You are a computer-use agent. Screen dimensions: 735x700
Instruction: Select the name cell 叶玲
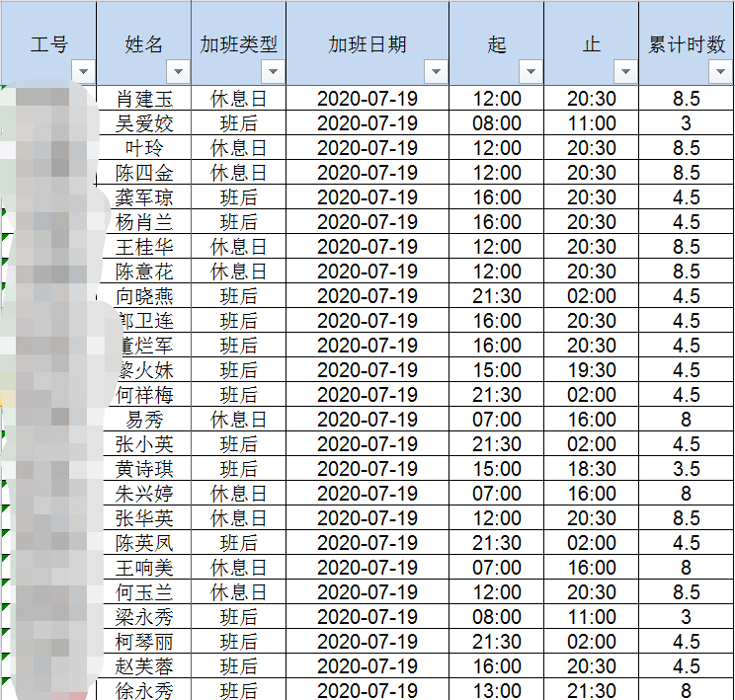(x=144, y=148)
